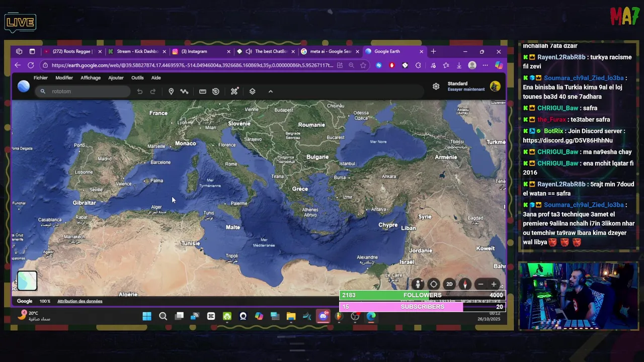Redo the last Google Earth action
The height and width of the screenshot is (362, 644).
click(x=153, y=92)
